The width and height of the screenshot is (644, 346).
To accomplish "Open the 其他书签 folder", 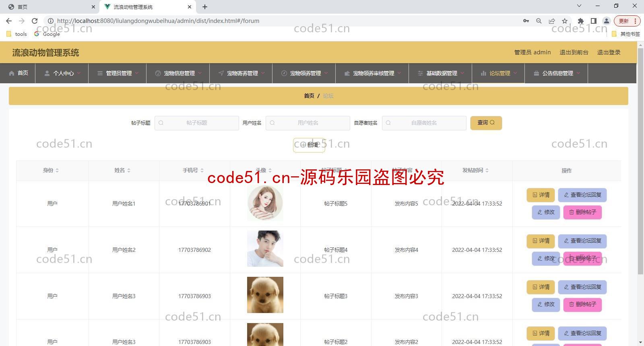I will tap(625, 34).
